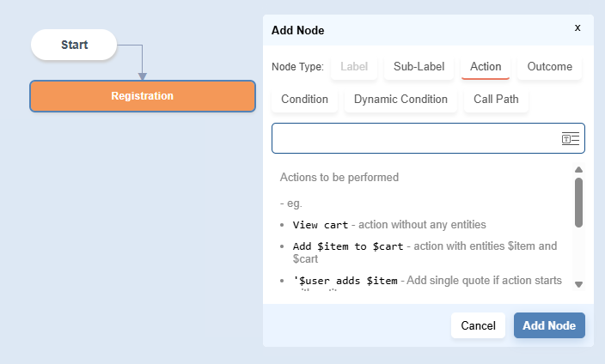
Task: Click the scroll up arrow in help panel
Action: [578, 170]
